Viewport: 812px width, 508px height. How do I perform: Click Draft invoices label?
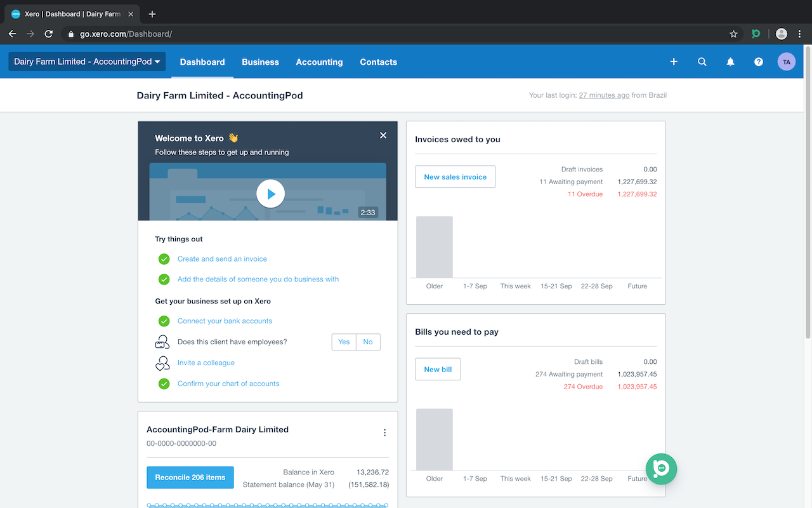[x=582, y=170]
